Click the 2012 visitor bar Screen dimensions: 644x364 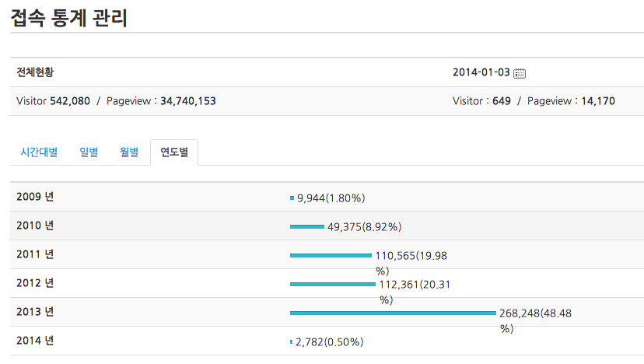click(x=332, y=284)
